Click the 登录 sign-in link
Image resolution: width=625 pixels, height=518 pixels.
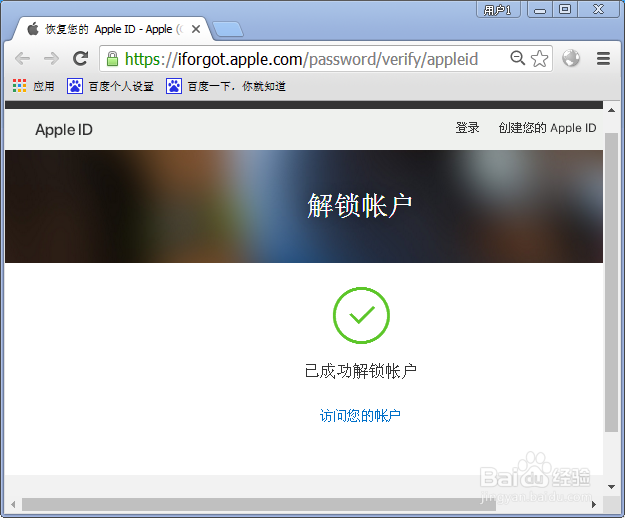468,128
